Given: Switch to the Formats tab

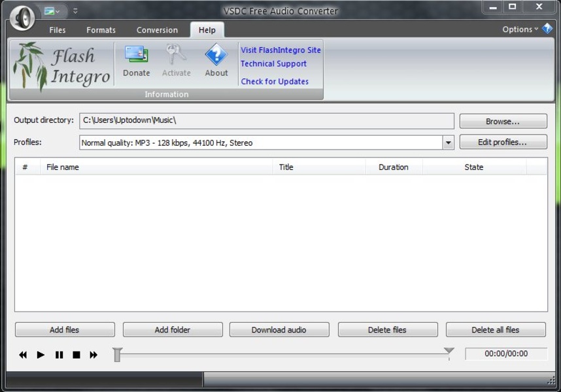Looking at the screenshot, I should (101, 30).
